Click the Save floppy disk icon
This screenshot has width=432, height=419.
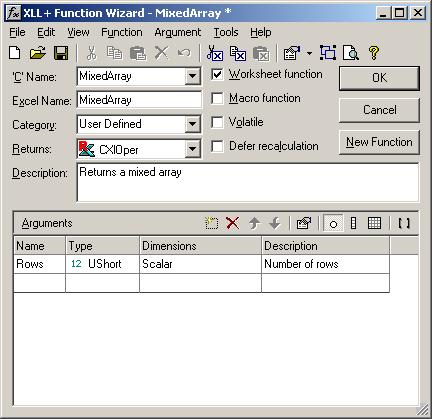click(x=61, y=53)
